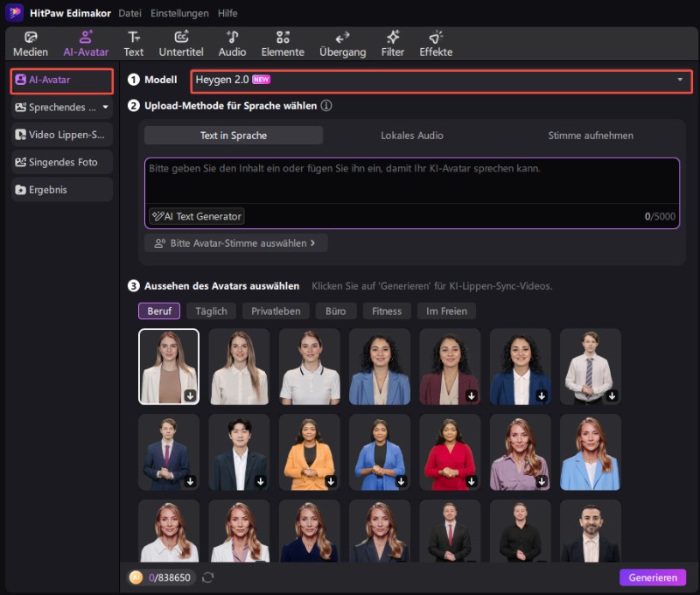Enable the Fitness avatar filter

(386, 311)
